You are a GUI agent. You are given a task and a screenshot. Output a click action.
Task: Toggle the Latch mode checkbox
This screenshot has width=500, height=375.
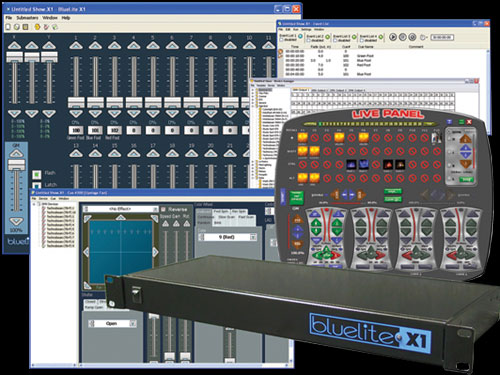tap(37, 185)
